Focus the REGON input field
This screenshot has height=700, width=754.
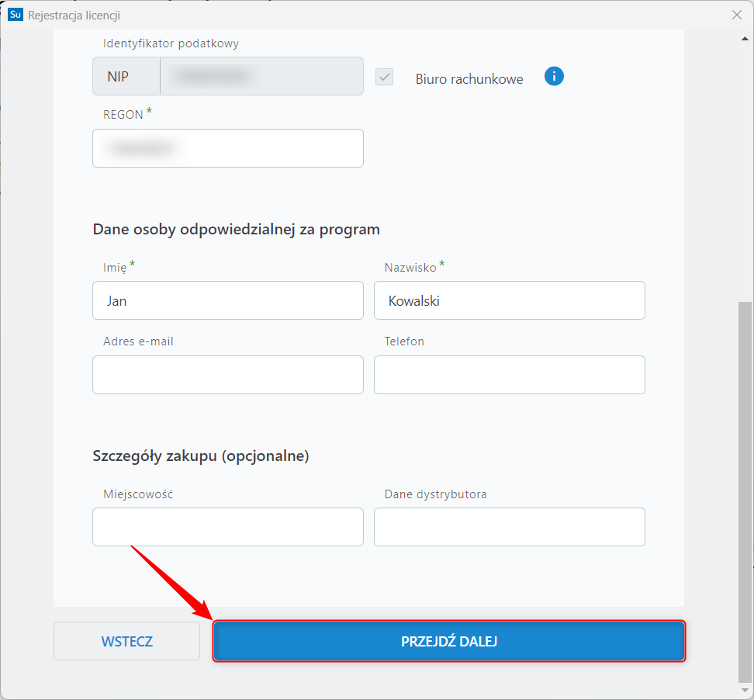click(228, 148)
